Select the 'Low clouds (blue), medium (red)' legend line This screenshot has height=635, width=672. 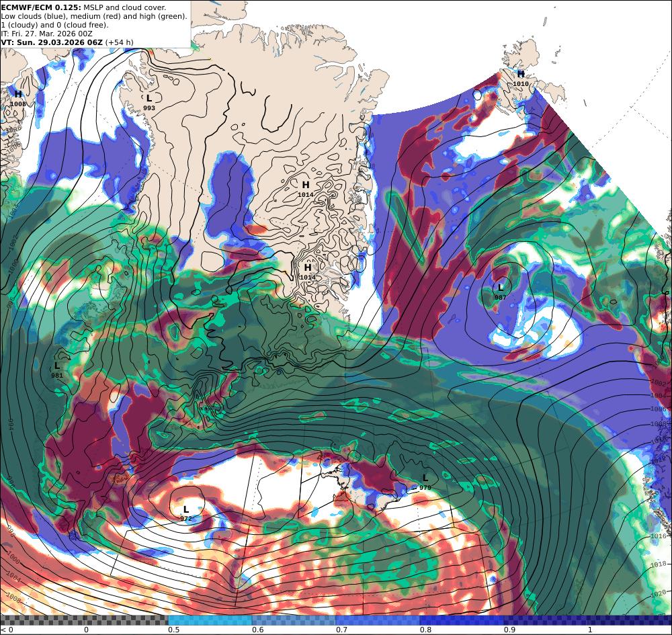pyautogui.click(x=94, y=16)
